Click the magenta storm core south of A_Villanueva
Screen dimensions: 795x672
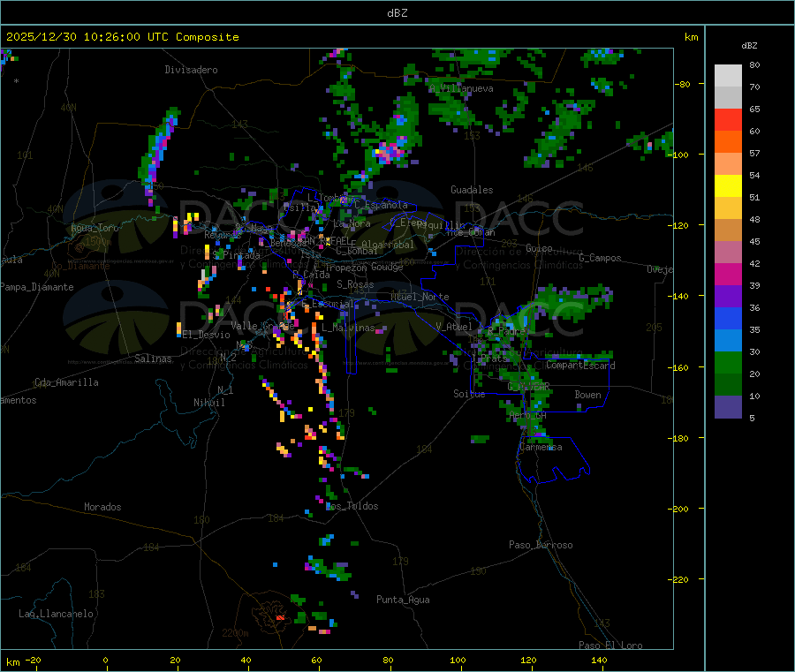(389, 152)
